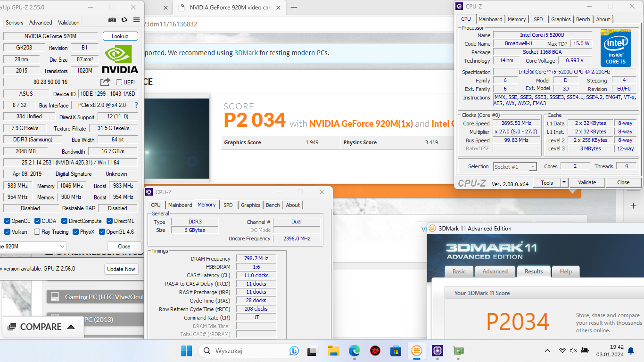Open the SPD tab in memory CPU-Z window

pyautogui.click(x=228, y=205)
